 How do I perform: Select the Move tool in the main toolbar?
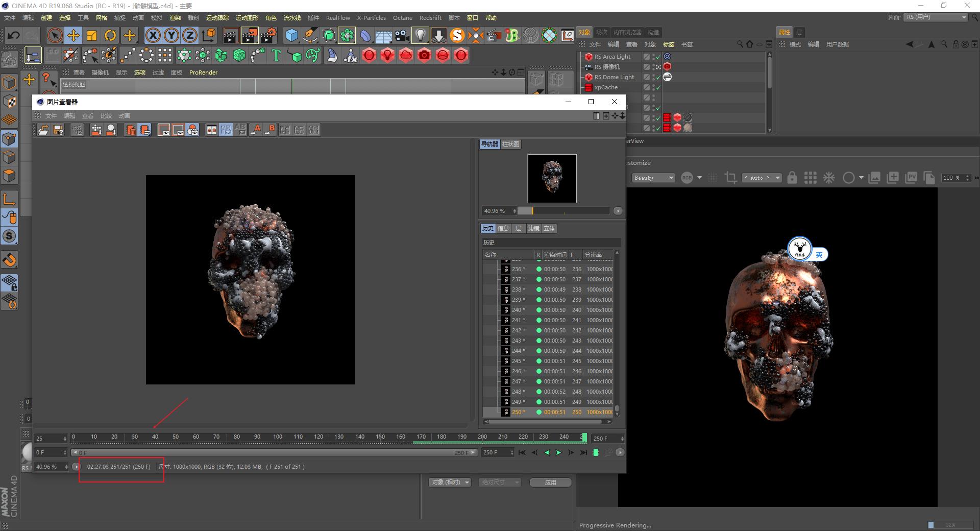pyautogui.click(x=73, y=35)
